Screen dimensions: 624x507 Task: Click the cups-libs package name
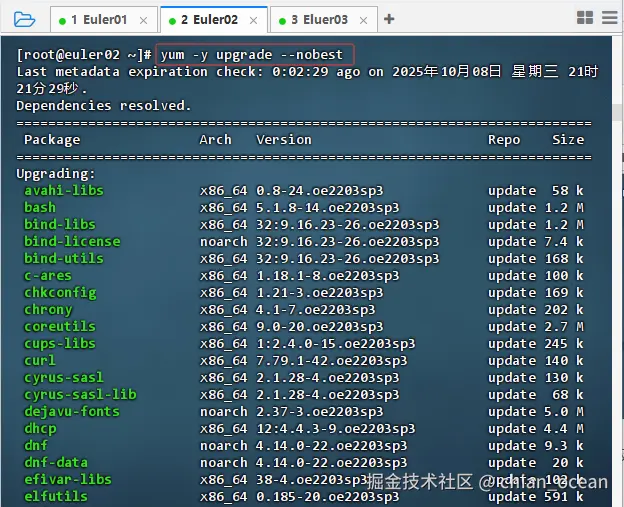60,343
